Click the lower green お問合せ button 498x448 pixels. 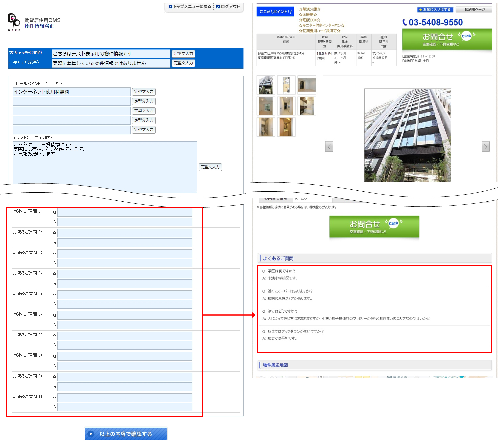pos(374,227)
